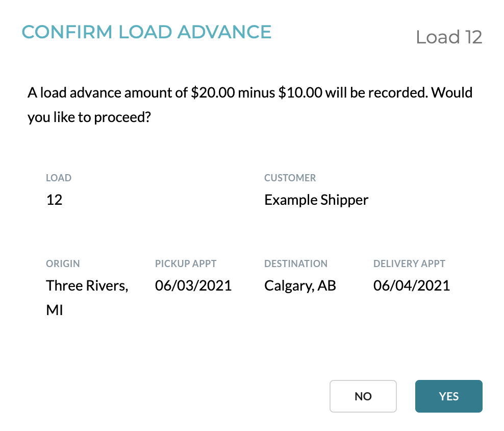
Task: Click the 'Would you like to proceed?' text
Action: click(250, 105)
